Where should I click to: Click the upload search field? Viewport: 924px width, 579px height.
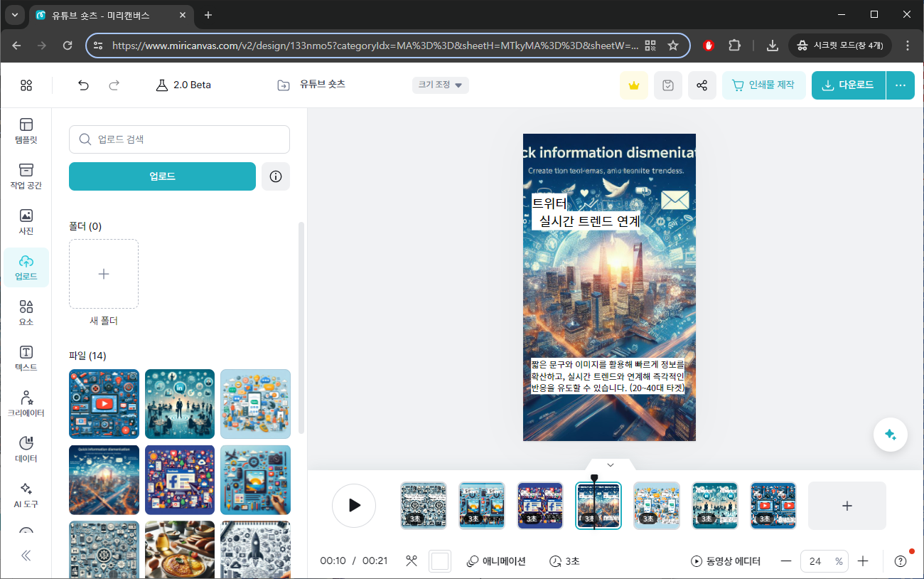[x=179, y=139]
